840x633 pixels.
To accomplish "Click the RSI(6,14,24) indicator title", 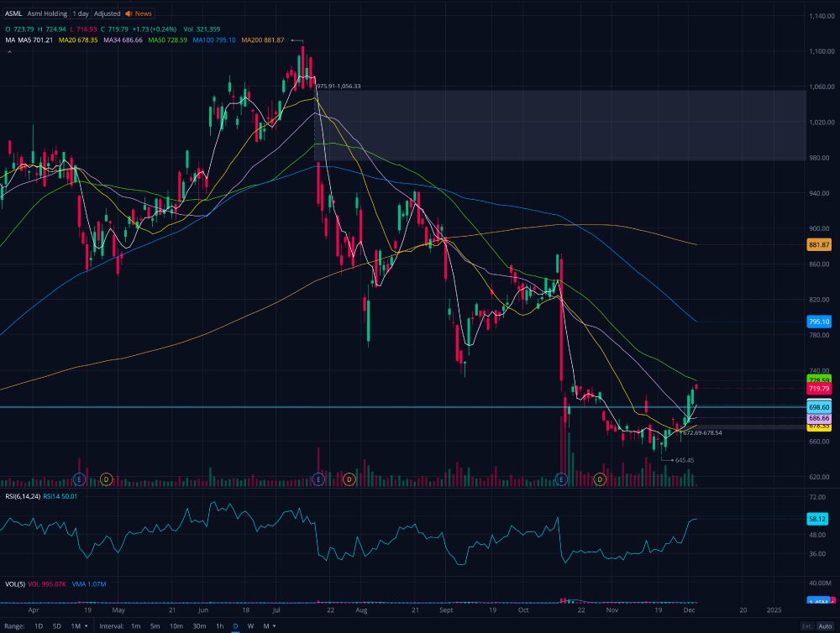I will click(x=23, y=496).
